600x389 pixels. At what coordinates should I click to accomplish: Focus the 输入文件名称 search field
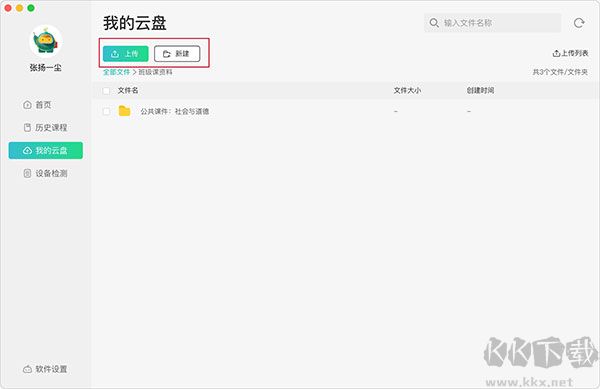point(492,23)
